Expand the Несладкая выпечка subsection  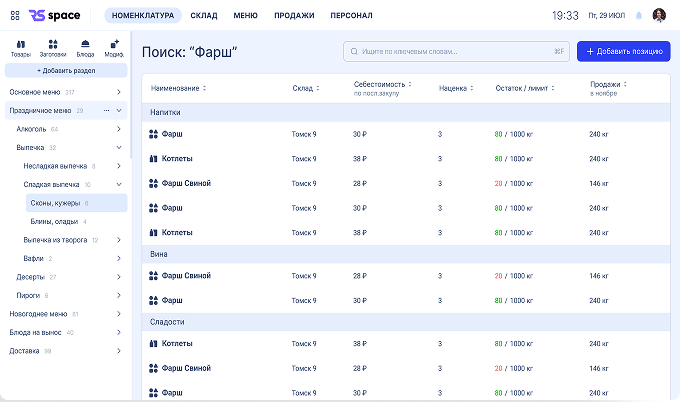(119, 166)
